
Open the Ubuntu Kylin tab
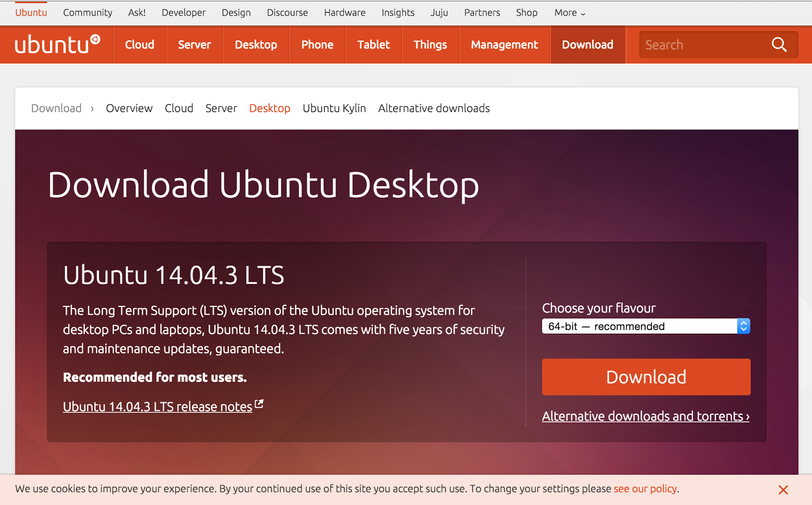pos(334,108)
